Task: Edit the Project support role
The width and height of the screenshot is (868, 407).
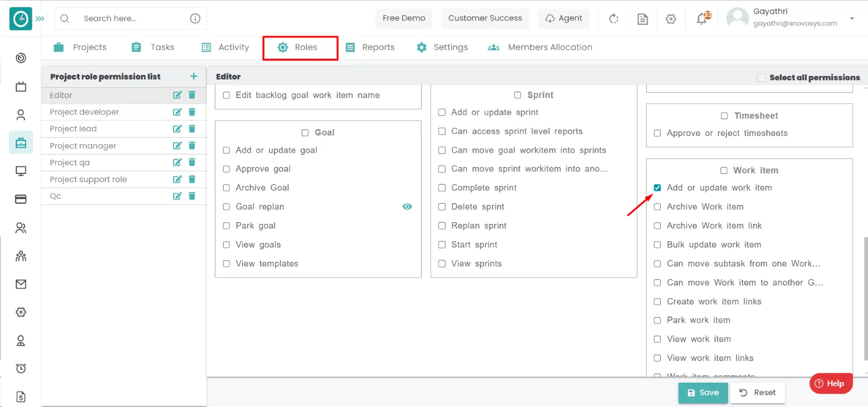Action: (177, 179)
